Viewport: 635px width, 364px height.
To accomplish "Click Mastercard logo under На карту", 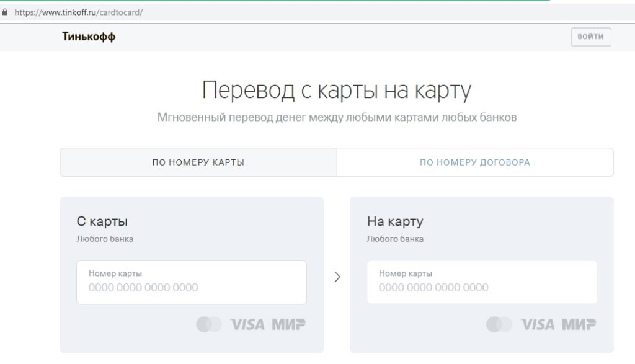I will [x=499, y=324].
